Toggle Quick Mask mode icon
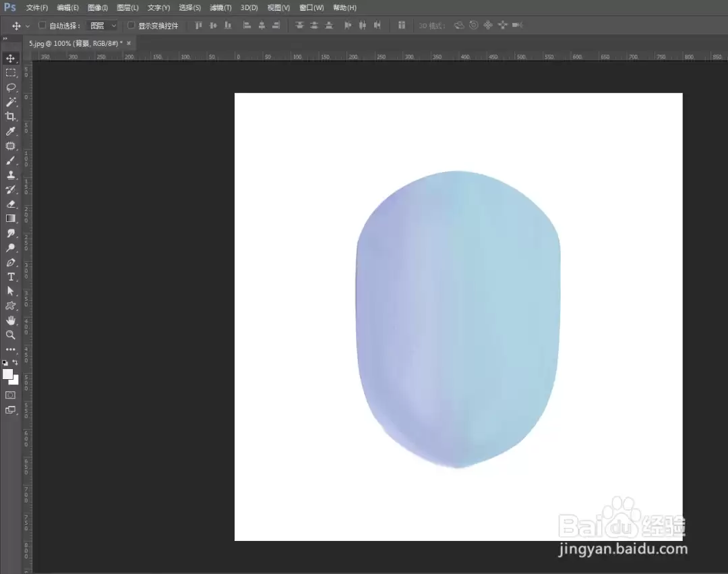This screenshot has width=728, height=574. click(x=11, y=395)
